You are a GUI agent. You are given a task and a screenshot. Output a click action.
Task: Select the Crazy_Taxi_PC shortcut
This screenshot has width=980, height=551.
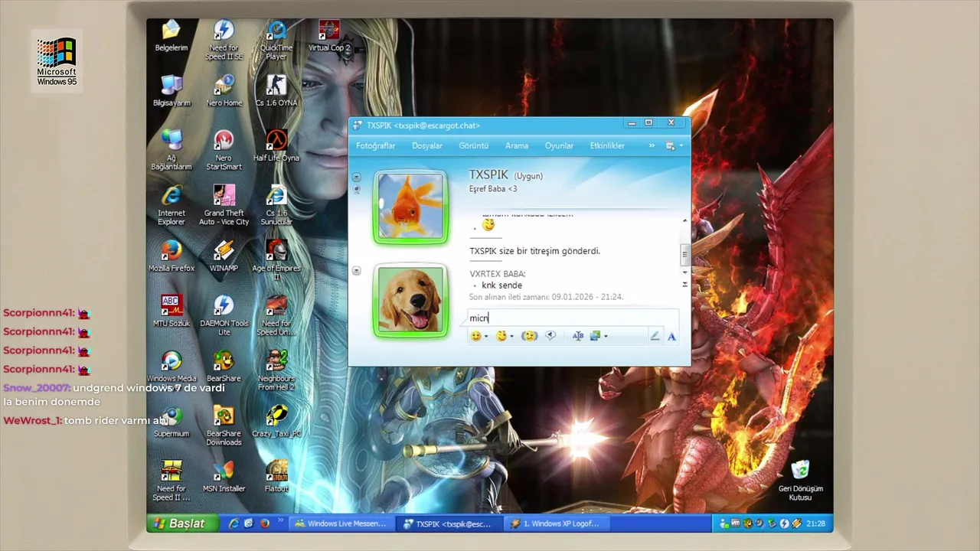coord(276,422)
